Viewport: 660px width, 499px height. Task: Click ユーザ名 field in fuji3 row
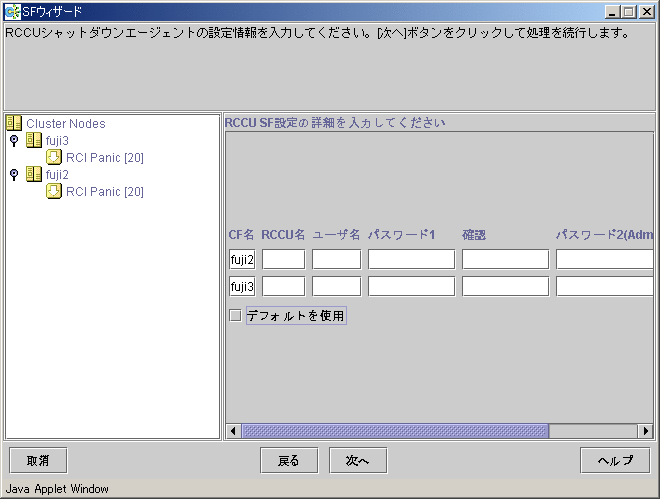336,287
